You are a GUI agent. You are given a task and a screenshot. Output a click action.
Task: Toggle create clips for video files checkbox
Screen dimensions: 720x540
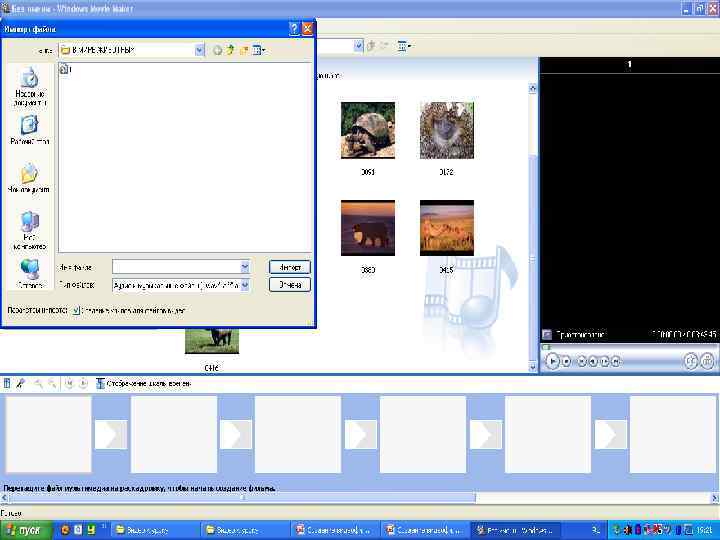(76, 310)
